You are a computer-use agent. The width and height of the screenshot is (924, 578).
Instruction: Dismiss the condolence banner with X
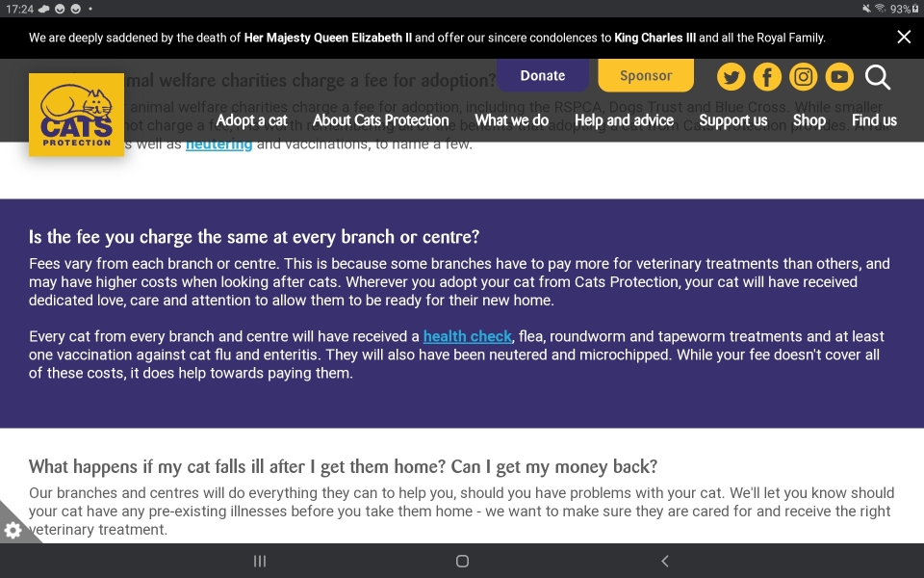(x=903, y=38)
